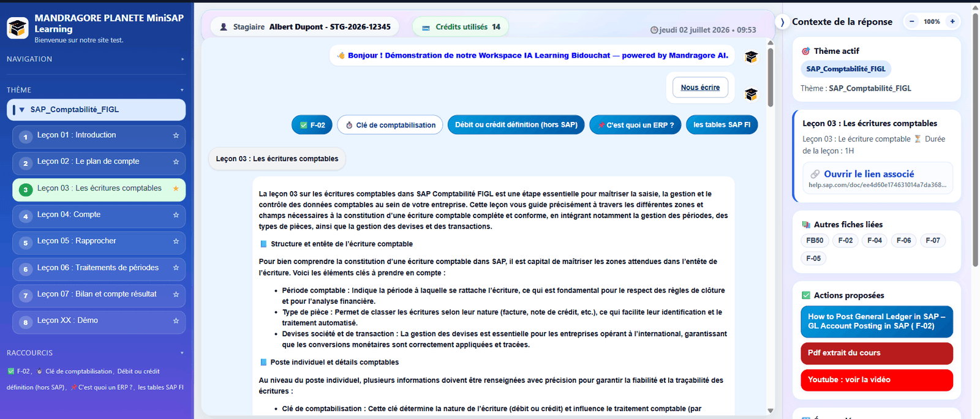Decrease zoom with the minus button
This screenshot has width=980, height=419.
coord(911,21)
